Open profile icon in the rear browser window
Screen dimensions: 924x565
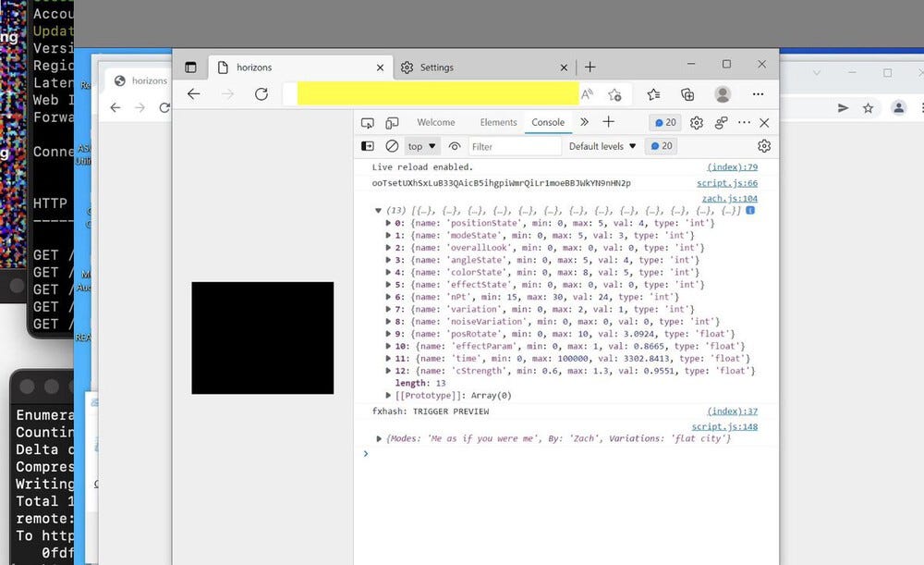point(898,108)
